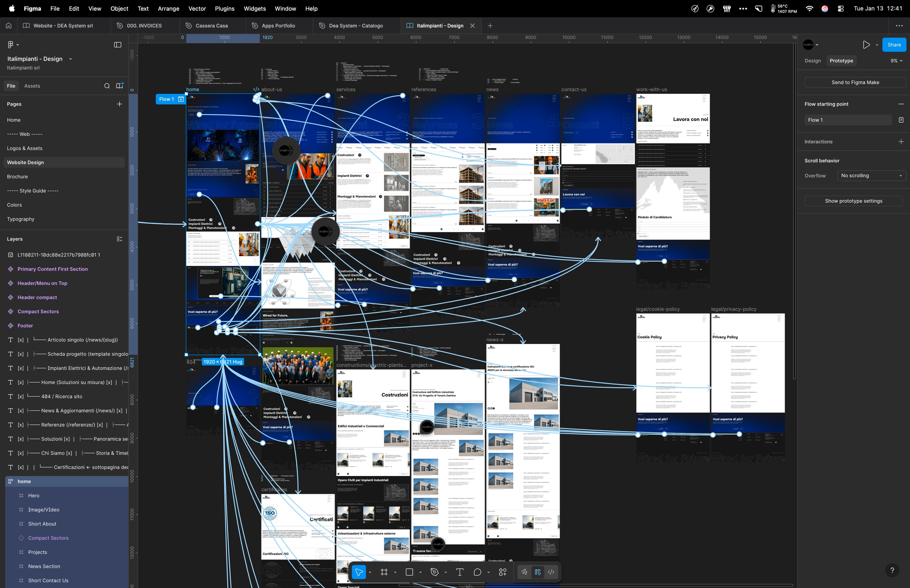The height and width of the screenshot is (588, 910).
Task: Expand the Italimpianti - Design file name menu
Action: tap(70, 59)
